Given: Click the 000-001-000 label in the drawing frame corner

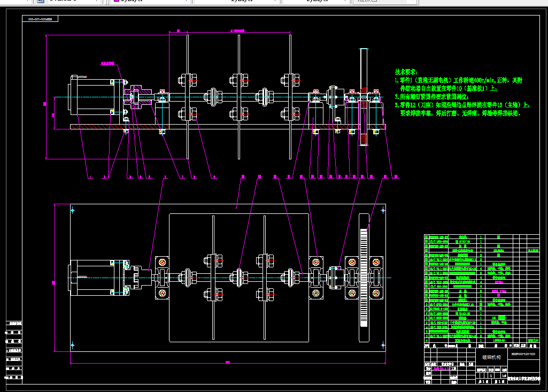Looking at the screenshot, I should 40,19.
